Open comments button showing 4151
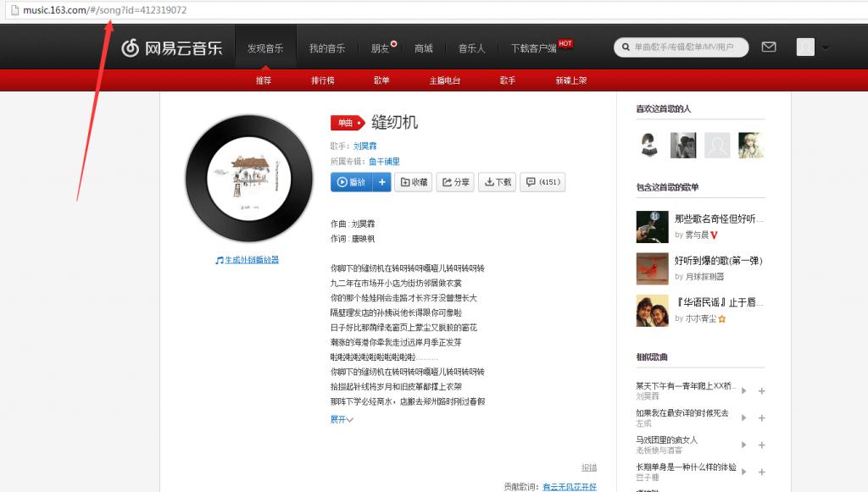 pos(542,182)
